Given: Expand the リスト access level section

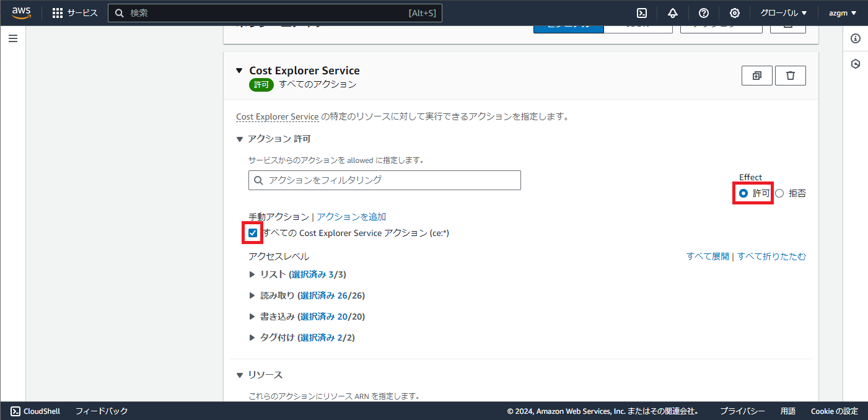Looking at the screenshot, I should [252, 274].
